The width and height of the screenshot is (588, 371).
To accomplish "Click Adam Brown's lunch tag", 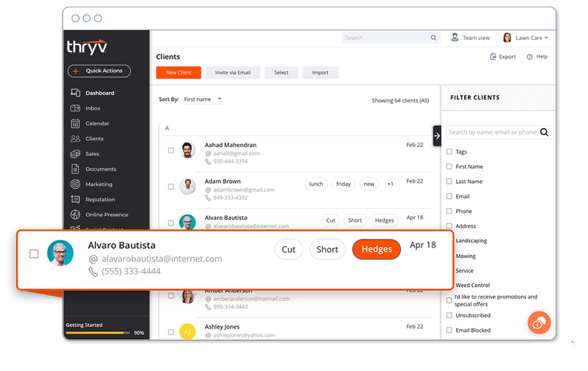I will coord(316,184).
